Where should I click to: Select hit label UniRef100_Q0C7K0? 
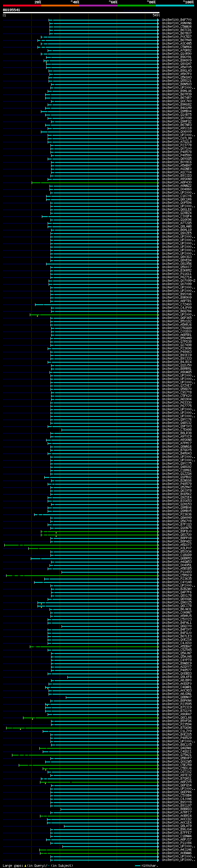click(176, 101)
